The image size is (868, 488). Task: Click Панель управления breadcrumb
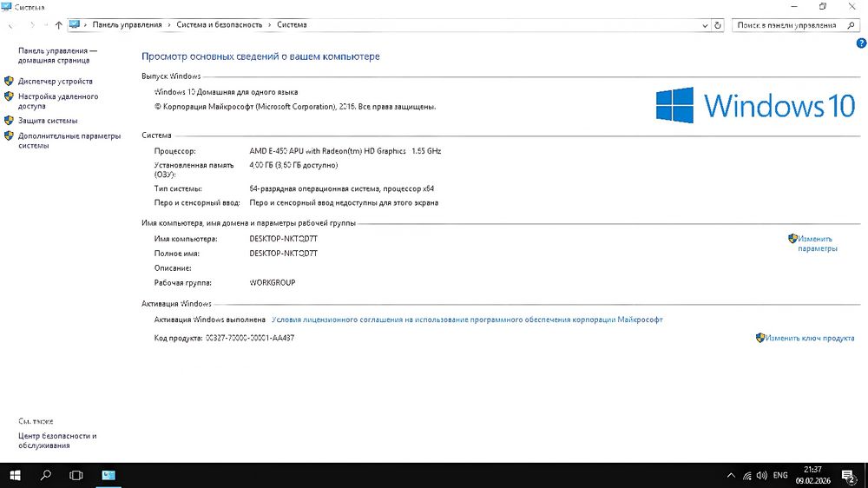[x=127, y=25]
